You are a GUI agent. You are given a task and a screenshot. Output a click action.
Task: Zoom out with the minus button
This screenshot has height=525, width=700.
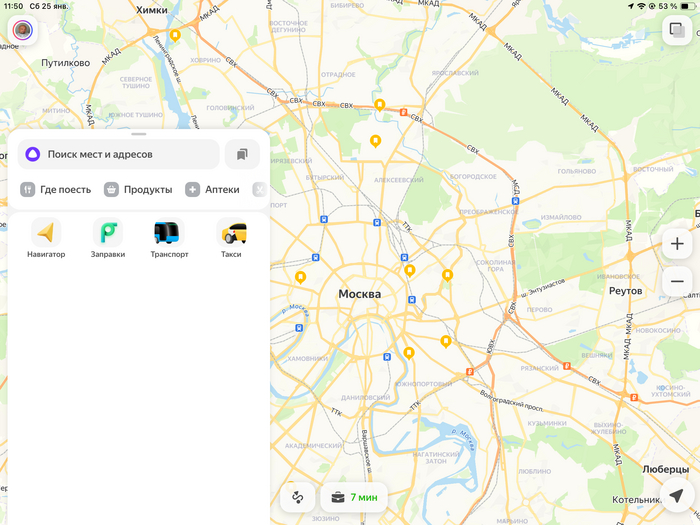coord(677,281)
